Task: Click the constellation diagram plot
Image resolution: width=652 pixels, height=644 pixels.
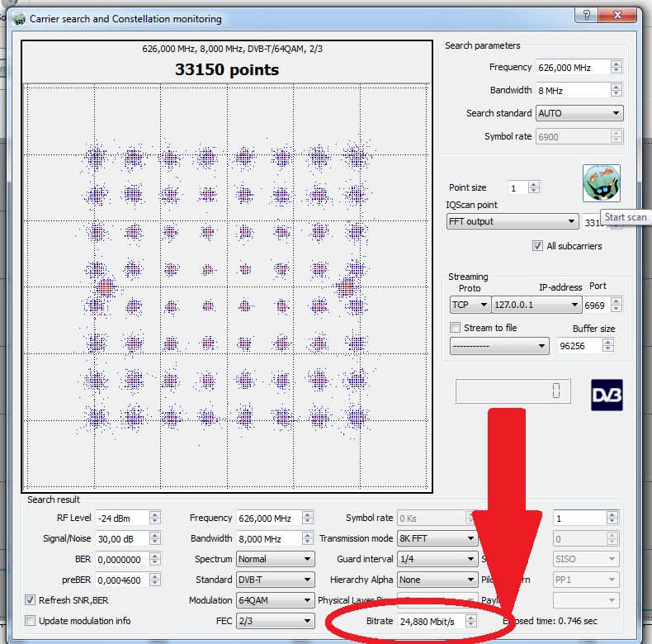Action: pyautogui.click(x=227, y=287)
